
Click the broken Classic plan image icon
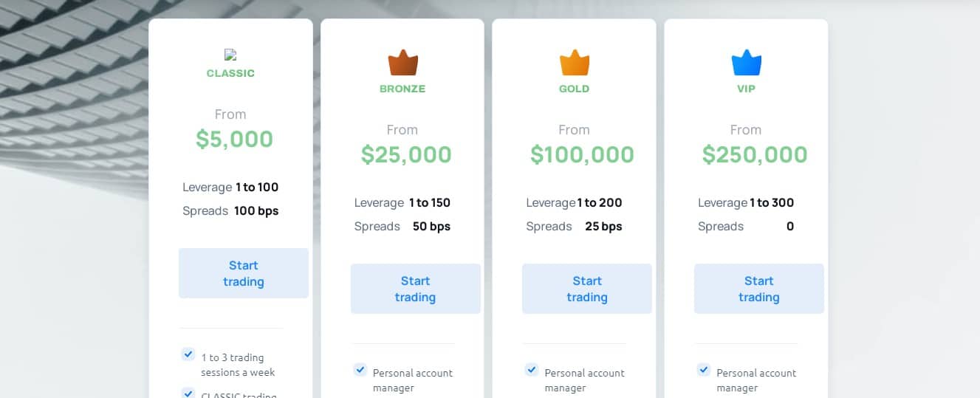[x=230, y=55]
